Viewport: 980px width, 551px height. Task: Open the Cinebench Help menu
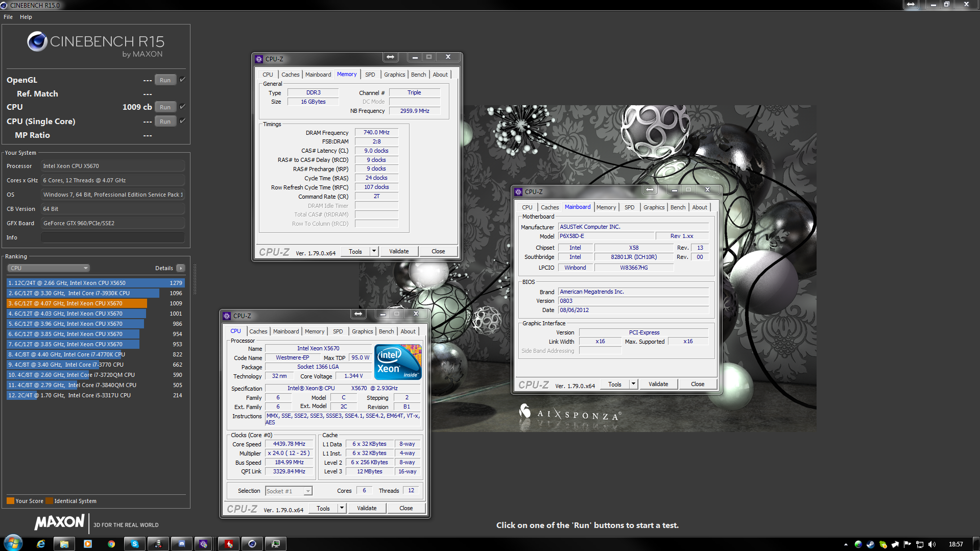coord(26,17)
